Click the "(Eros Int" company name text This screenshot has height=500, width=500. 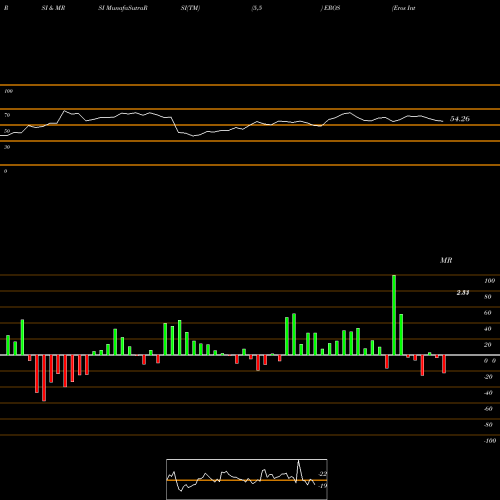[x=403, y=8]
